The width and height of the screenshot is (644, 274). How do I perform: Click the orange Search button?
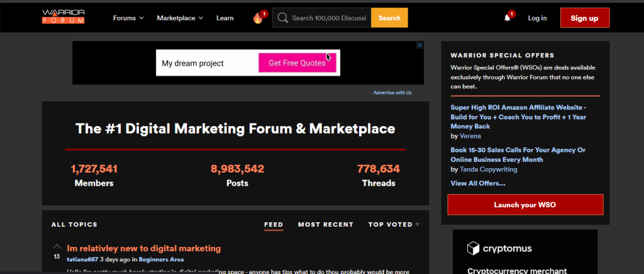click(389, 18)
